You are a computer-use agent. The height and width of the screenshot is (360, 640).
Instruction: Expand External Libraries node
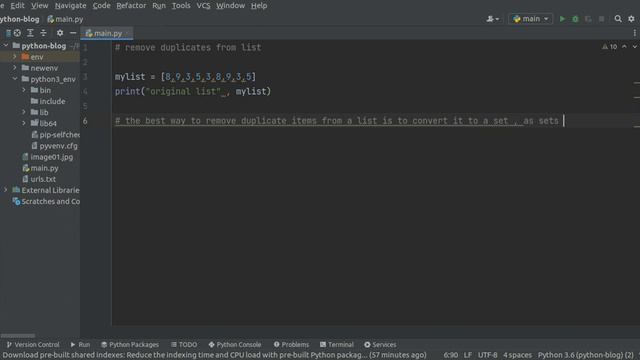pos(6,190)
